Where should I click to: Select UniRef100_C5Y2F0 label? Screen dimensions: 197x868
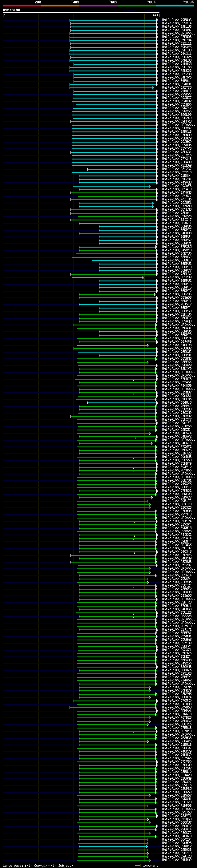177,172
